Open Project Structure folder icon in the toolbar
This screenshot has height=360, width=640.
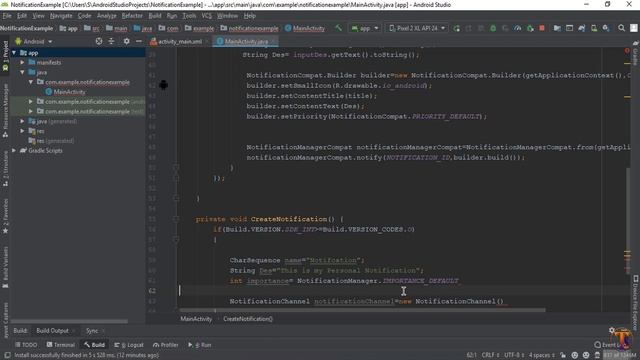(557, 28)
